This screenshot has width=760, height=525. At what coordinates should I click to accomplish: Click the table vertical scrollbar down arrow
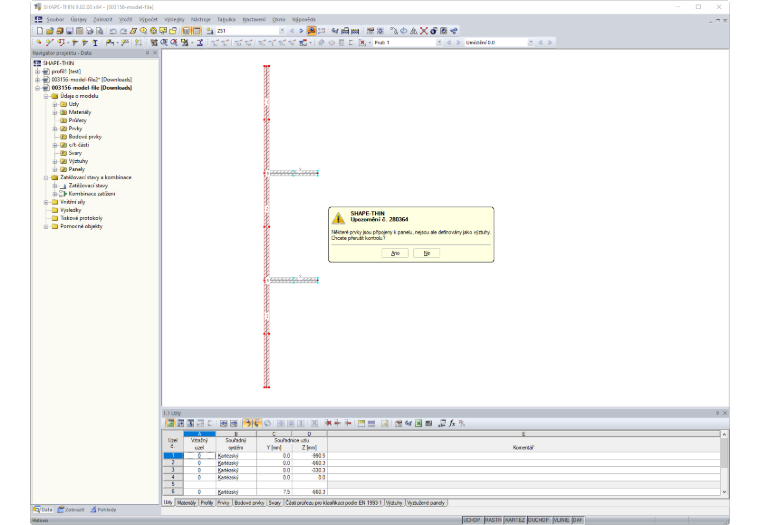pos(724,492)
